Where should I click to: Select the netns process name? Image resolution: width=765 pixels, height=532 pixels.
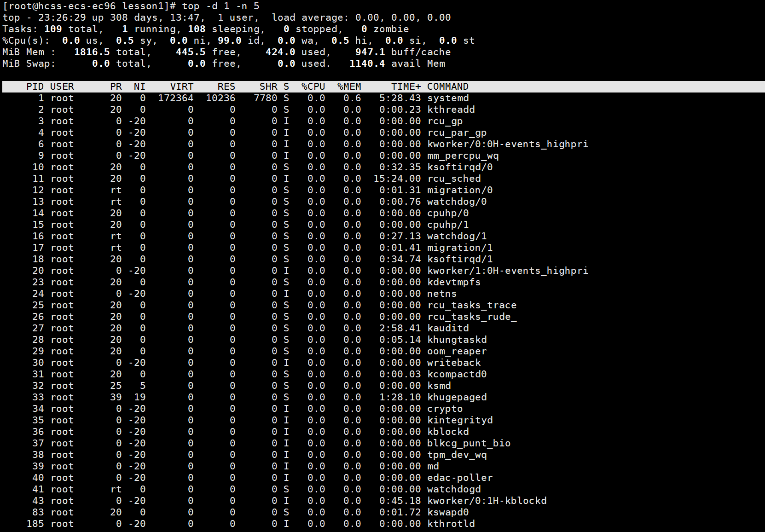[x=442, y=294]
